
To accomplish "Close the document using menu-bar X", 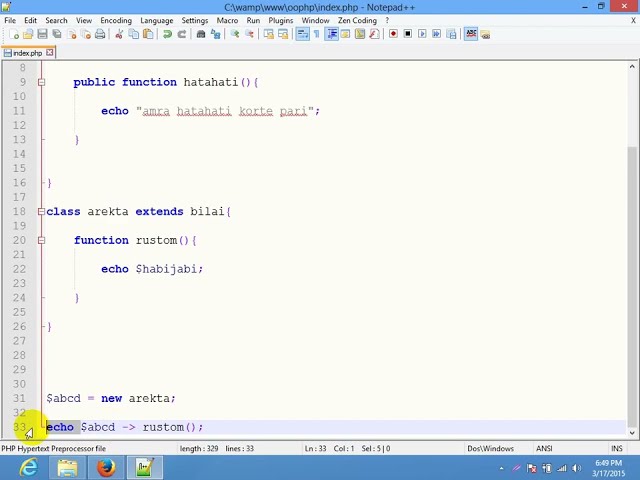I will [x=633, y=20].
